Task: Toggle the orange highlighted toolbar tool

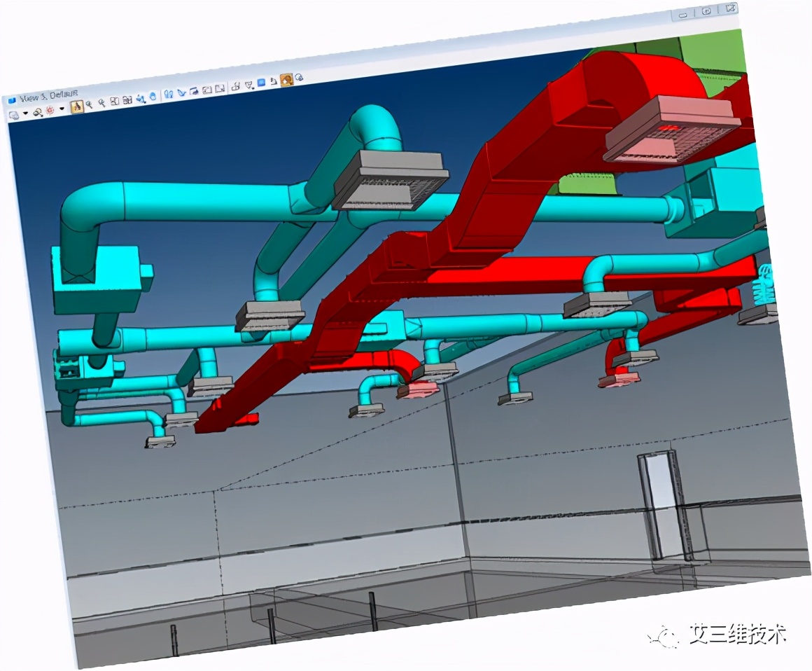Action: 286,80
